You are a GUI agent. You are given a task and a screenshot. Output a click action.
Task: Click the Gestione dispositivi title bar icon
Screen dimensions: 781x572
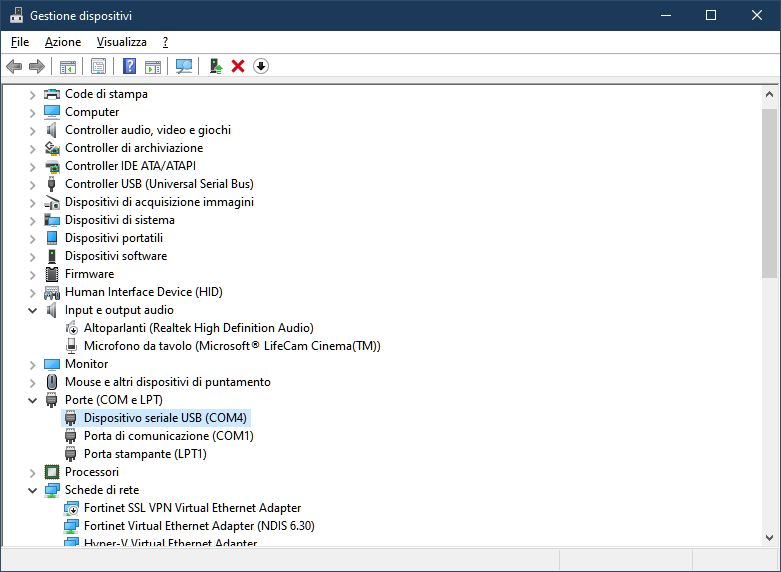[16, 15]
